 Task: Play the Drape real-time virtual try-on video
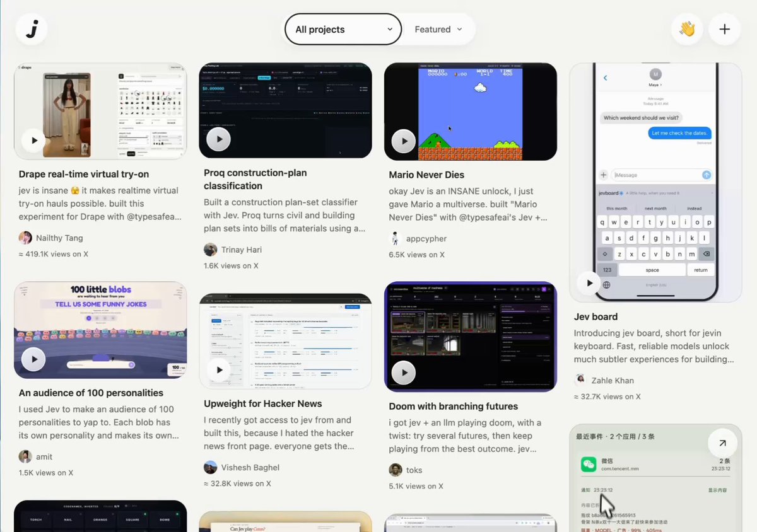tap(34, 141)
